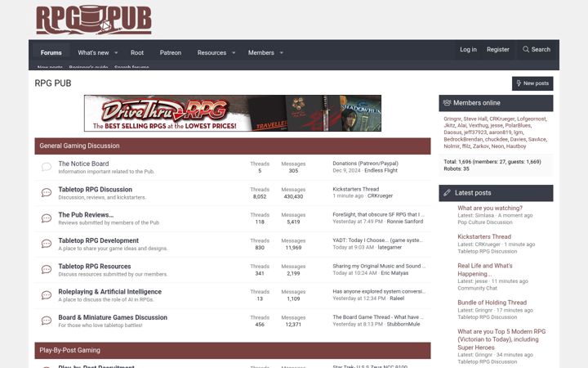Open Top 5 Modern RPG thread
588x368 pixels.
click(x=501, y=339)
